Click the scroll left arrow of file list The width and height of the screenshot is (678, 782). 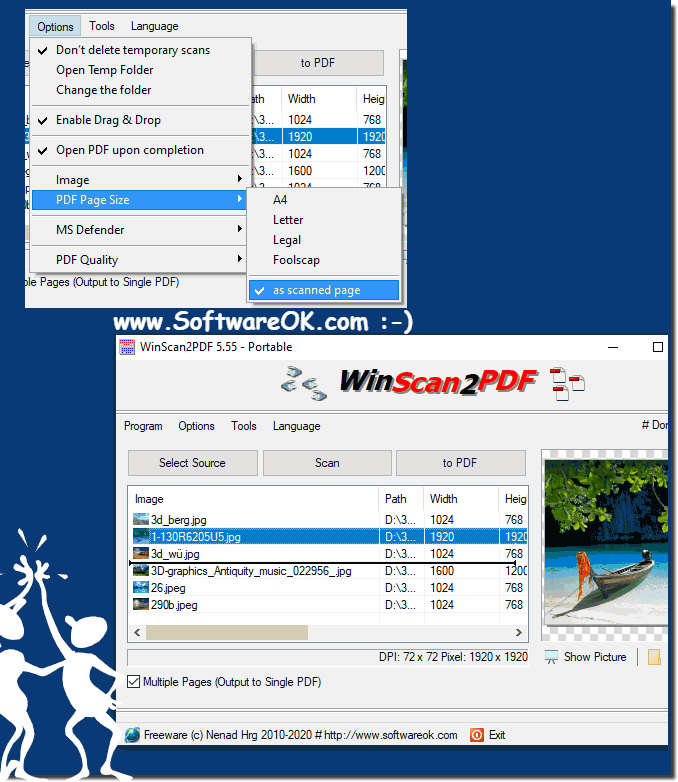coord(137,632)
